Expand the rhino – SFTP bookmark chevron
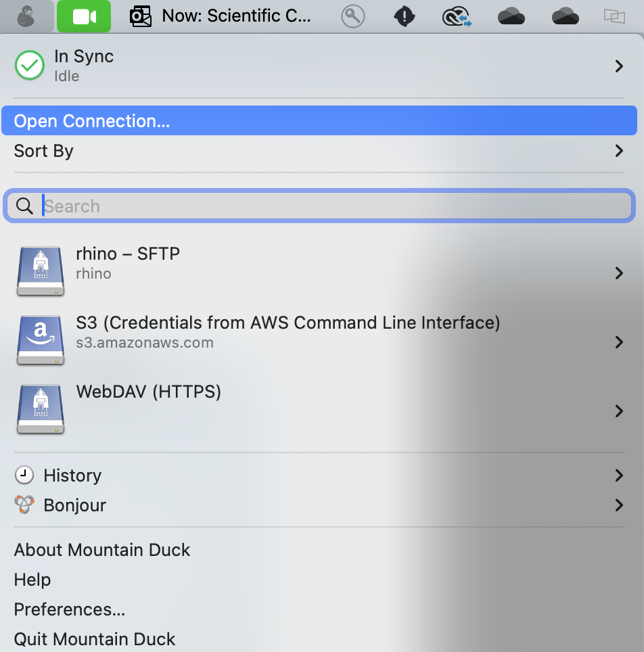644x652 pixels. click(x=618, y=273)
